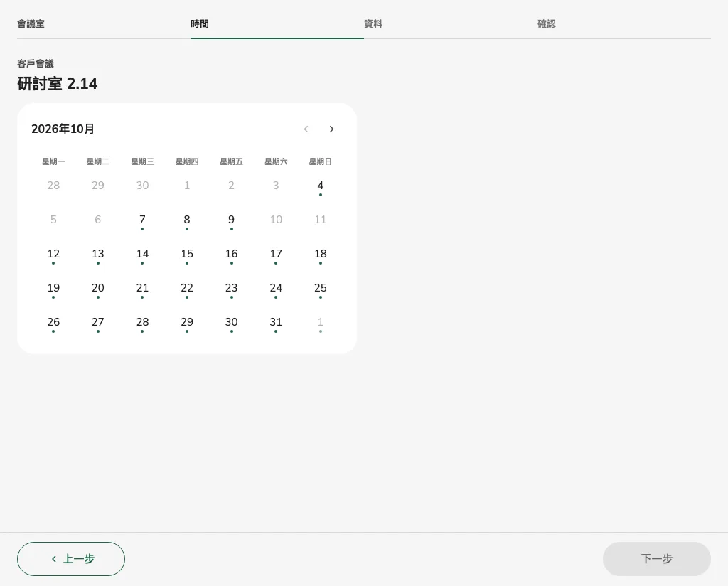This screenshot has height=586, width=728.
Task: Click the greyed-out October 2 date
Action: coord(231,186)
